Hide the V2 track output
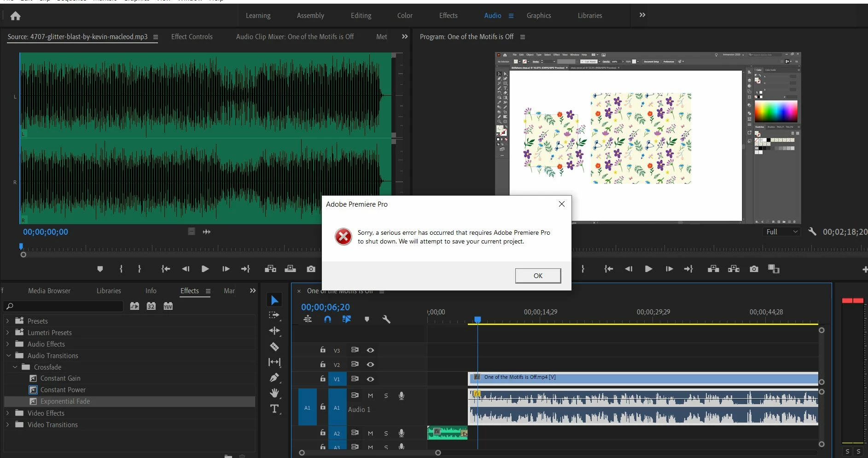Screen dimensions: 868x458 [x=370, y=365]
